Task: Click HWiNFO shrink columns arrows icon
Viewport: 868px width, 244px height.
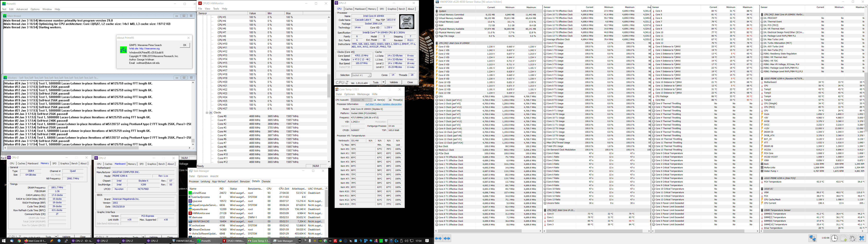Action: click(x=447, y=238)
